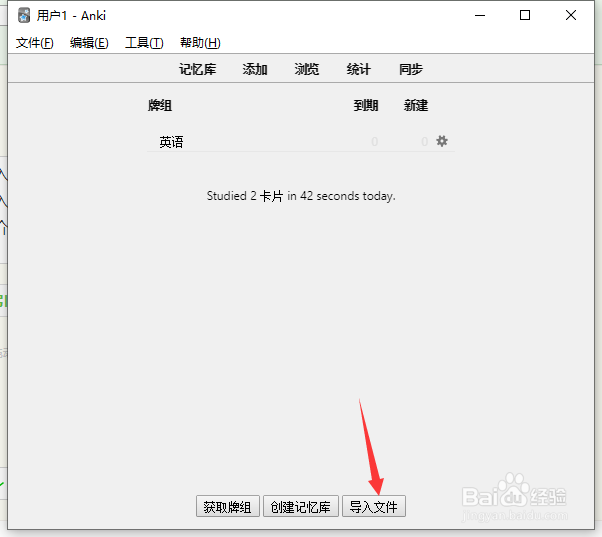Go to 记忆库 decks view
This screenshot has height=537, width=602.
(197, 69)
